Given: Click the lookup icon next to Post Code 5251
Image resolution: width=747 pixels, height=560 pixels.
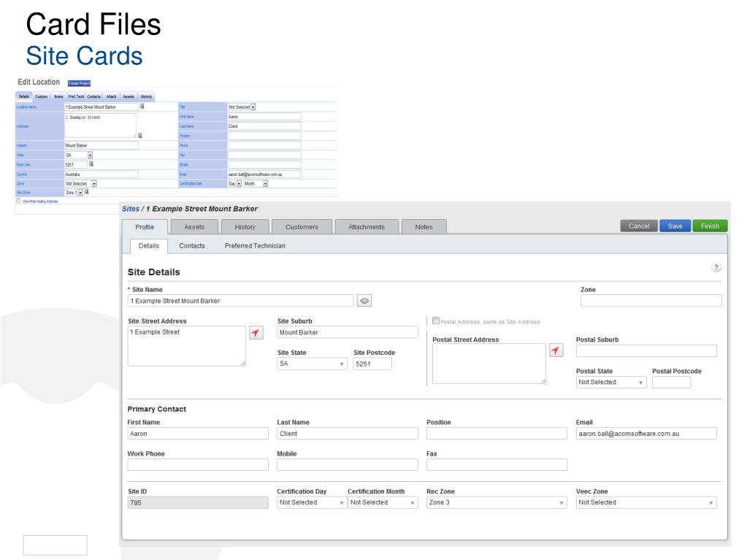Looking at the screenshot, I should (91, 164).
